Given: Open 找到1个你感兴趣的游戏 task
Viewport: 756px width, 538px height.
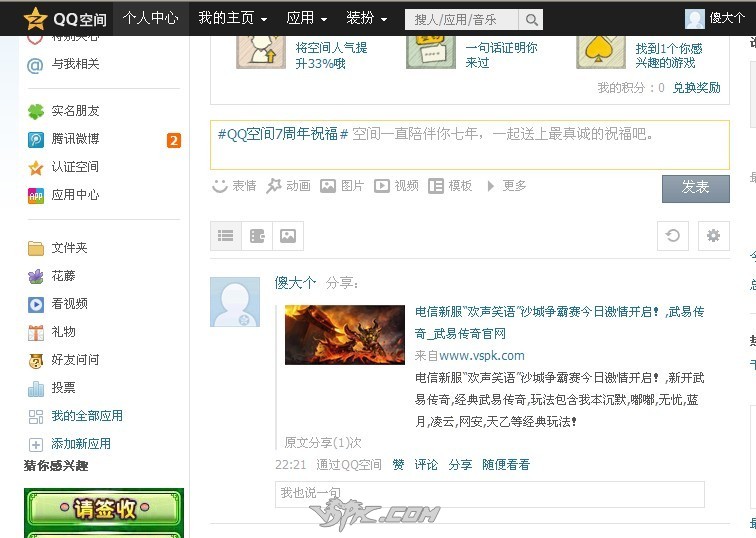Looking at the screenshot, I should click(x=669, y=55).
